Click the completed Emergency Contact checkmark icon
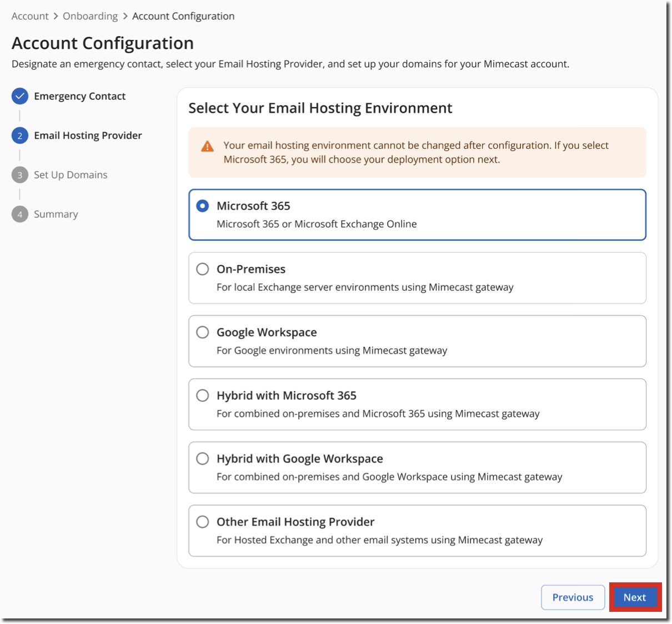 pyautogui.click(x=20, y=95)
